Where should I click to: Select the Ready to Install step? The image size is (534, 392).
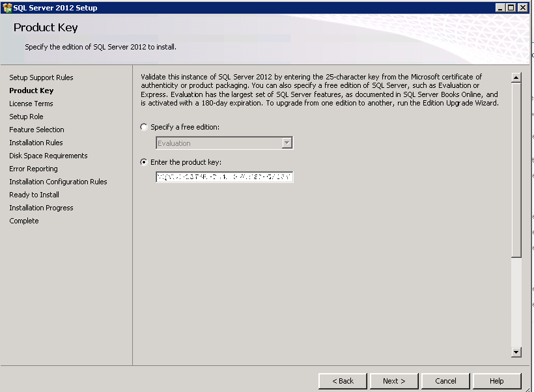coord(34,195)
